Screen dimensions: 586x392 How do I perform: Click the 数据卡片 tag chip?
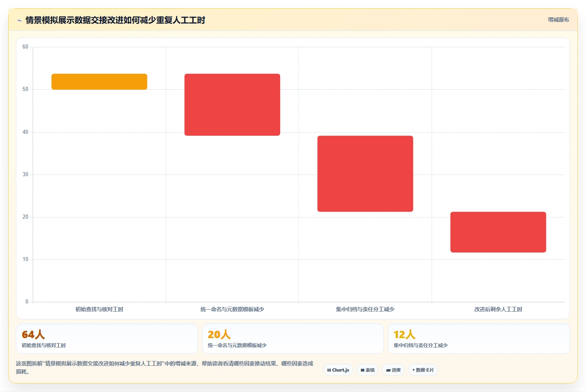[x=423, y=370]
